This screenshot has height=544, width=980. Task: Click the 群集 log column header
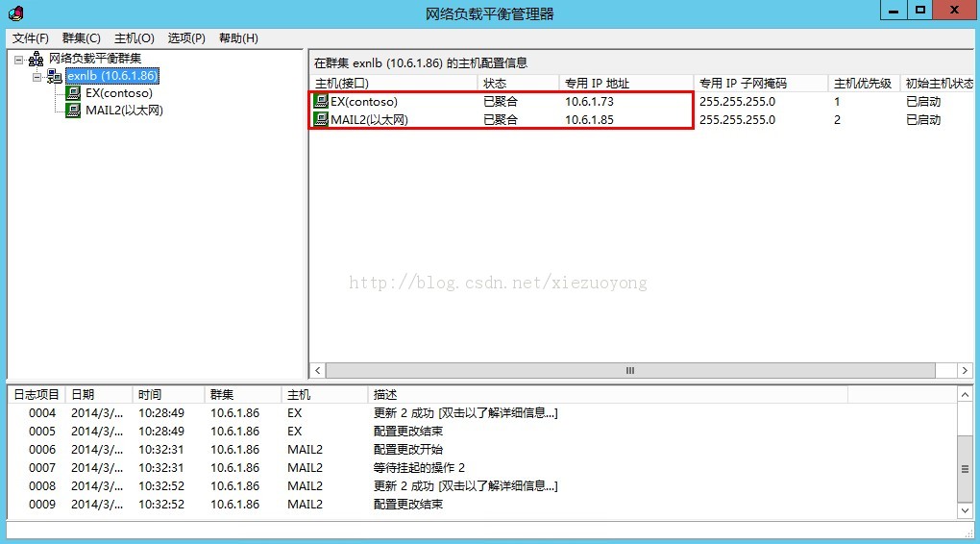coord(242,395)
